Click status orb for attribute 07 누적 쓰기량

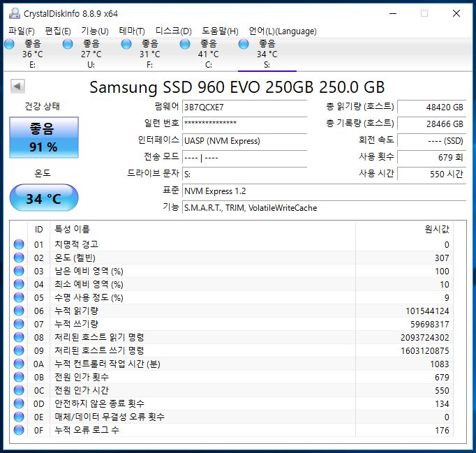point(19,324)
